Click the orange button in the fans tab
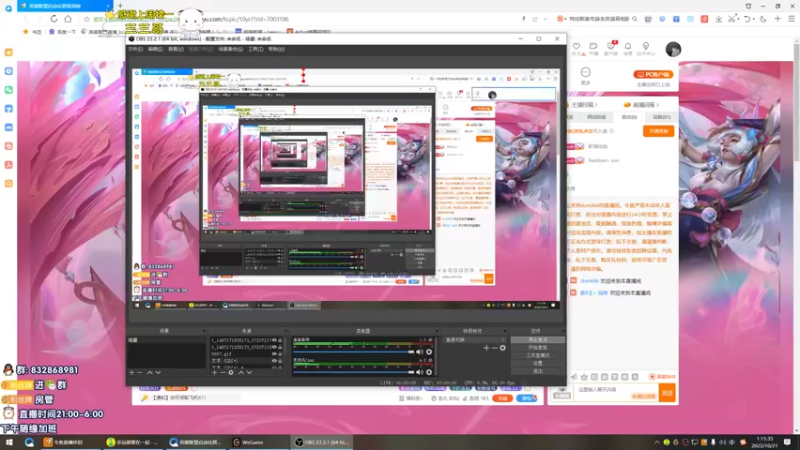Screen dimensions: 800x450 click(x=658, y=131)
